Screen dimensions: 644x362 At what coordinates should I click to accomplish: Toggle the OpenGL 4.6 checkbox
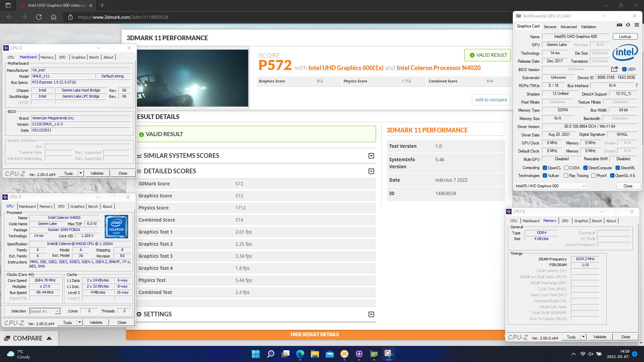(612, 176)
